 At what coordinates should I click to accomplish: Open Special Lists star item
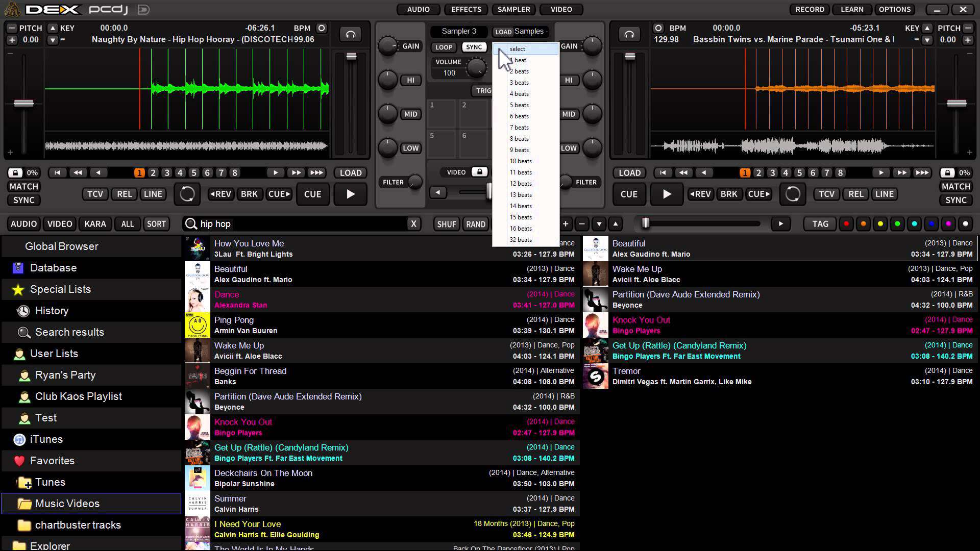click(92, 289)
